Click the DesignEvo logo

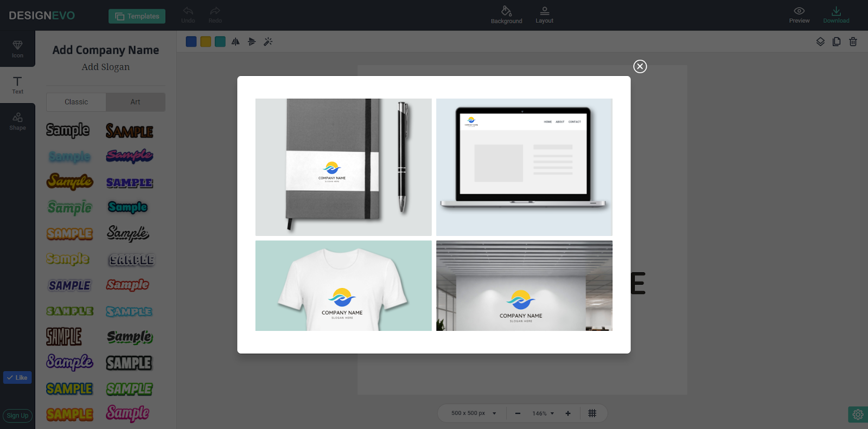(x=42, y=16)
